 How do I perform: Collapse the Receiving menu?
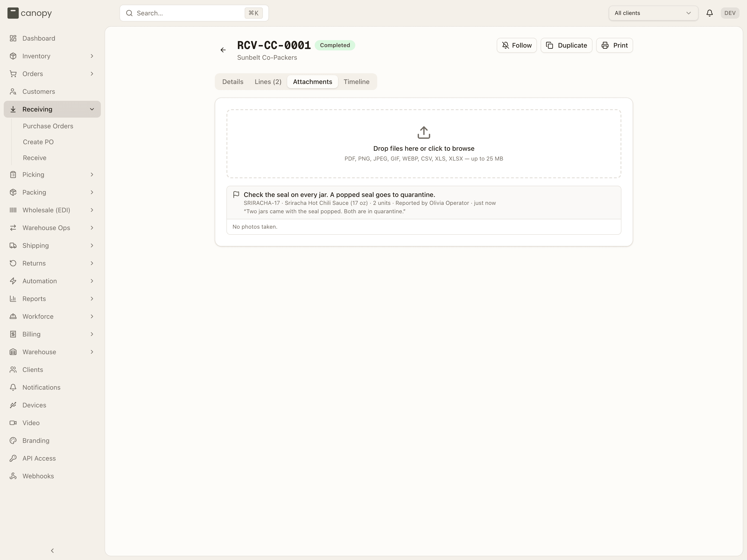click(x=52, y=109)
